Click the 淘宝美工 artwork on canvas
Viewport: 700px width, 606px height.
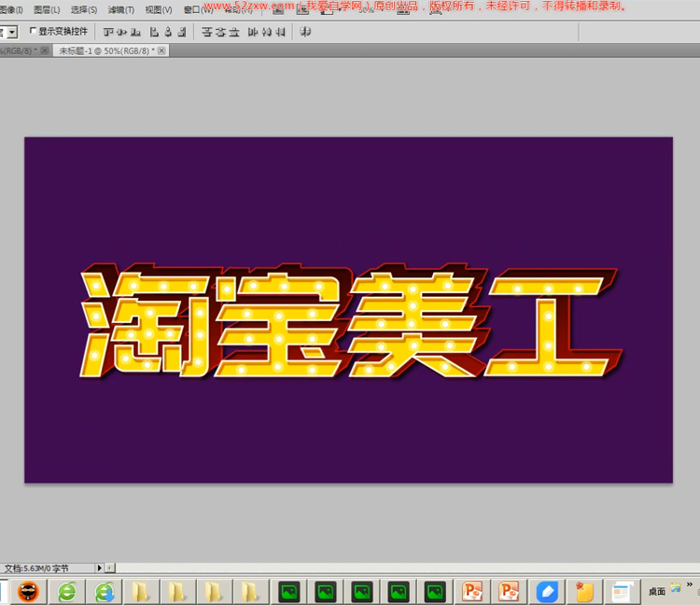350,321
